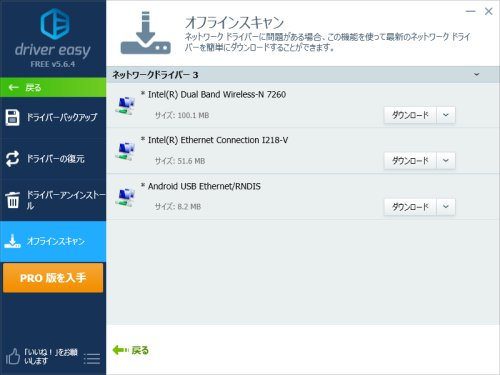Expand dropdown arrow beside Wireless-N 7260 download
This screenshot has width=500, height=375.
(x=446, y=115)
